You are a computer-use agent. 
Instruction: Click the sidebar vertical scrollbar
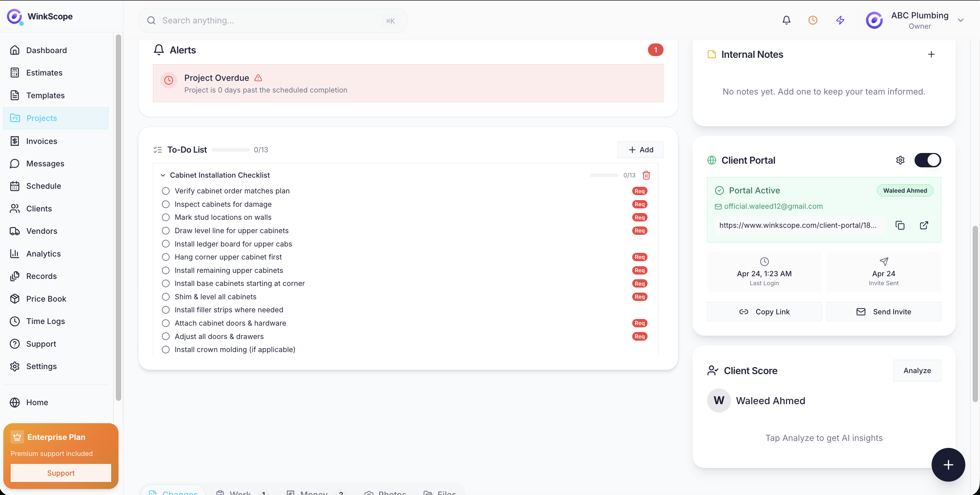tap(118, 217)
